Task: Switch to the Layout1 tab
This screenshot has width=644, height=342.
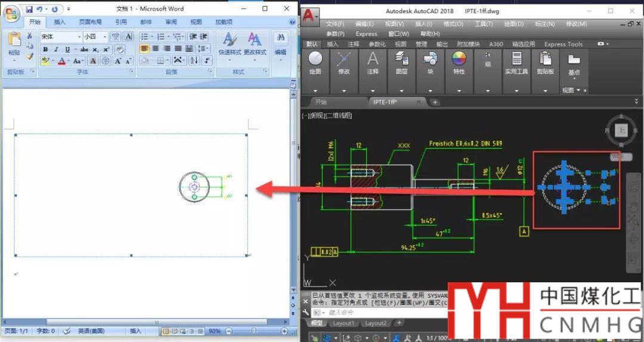Action: click(x=343, y=323)
